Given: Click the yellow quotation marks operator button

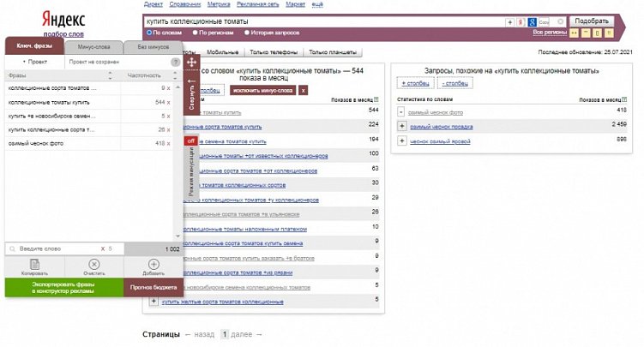Looking at the screenshot, I should coord(586,33).
